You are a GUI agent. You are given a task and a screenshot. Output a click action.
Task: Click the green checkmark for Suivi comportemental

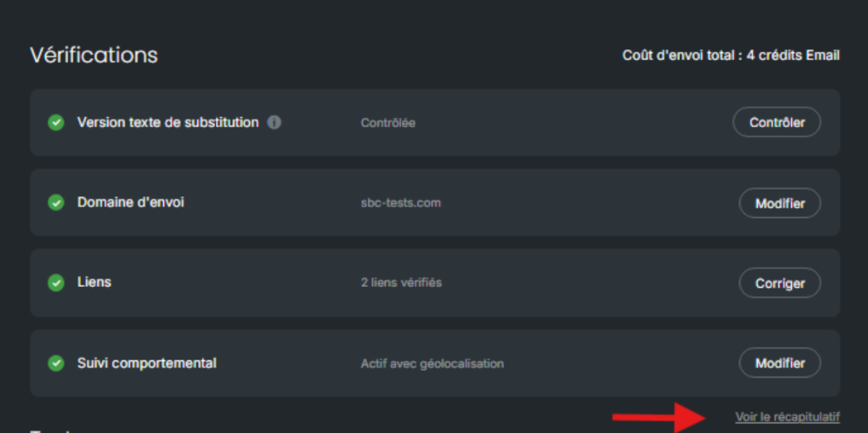(x=56, y=363)
